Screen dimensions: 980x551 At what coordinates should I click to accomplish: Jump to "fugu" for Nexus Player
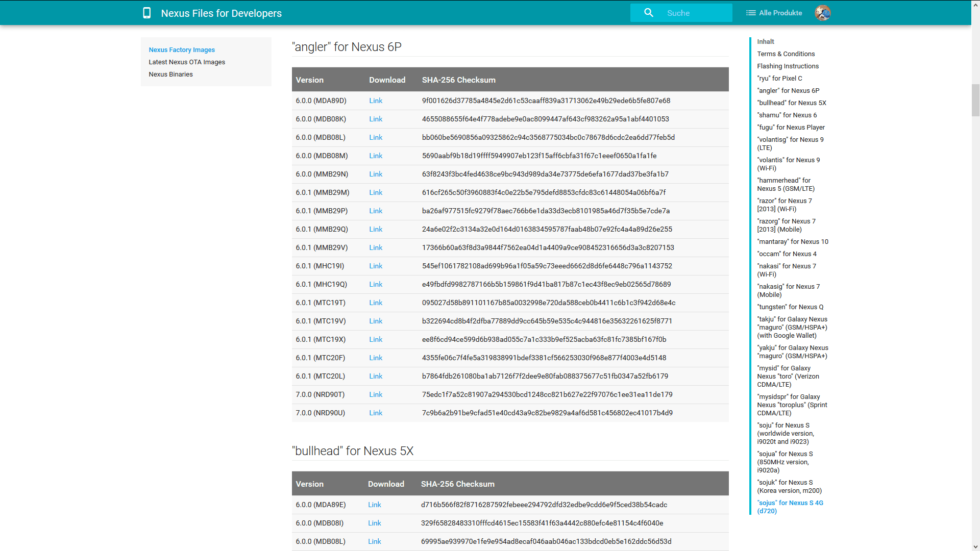(791, 128)
